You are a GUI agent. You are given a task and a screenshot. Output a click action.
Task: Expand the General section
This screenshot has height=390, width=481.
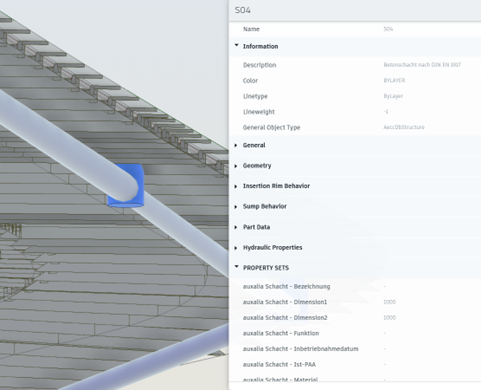[236, 145]
